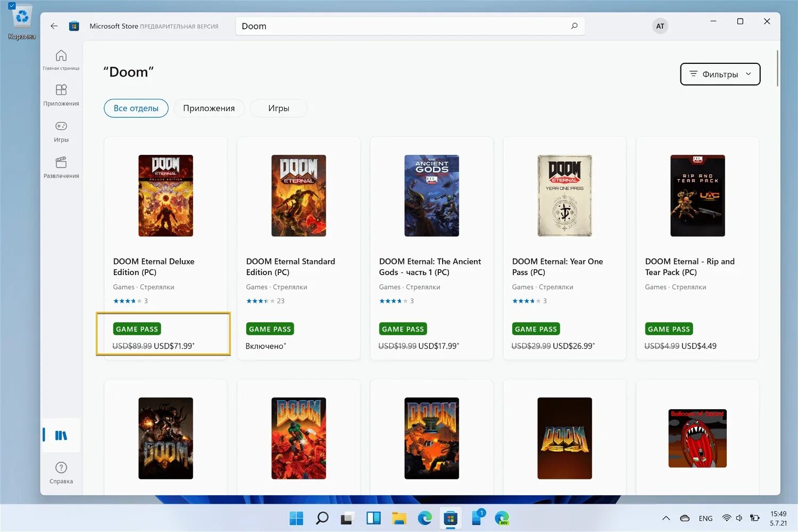Click the Microsoft Store logo icon
798x532 pixels.
pyautogui.click(x=74, y=26)
